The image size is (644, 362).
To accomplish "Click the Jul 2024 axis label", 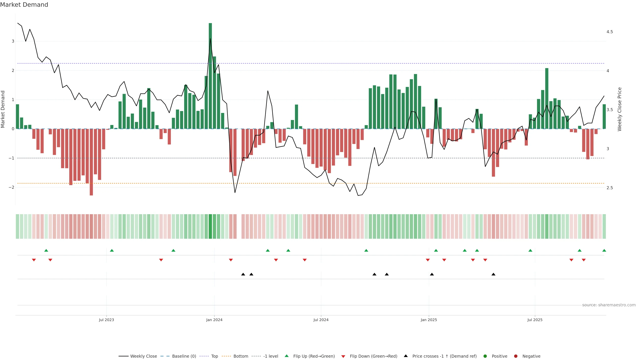I will click(x=321, y=320).
